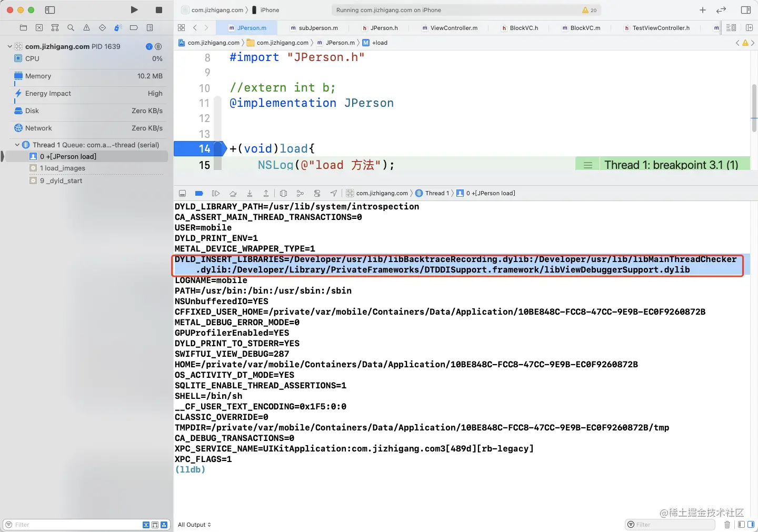Screen dimensions: 758x532
Task: Select the Energy Impact gauge
Action: 88,93
